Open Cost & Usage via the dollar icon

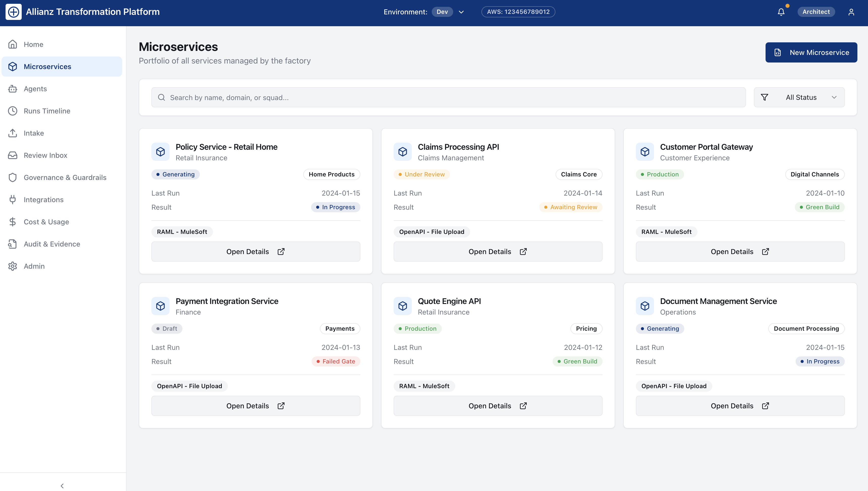(12, 222)
